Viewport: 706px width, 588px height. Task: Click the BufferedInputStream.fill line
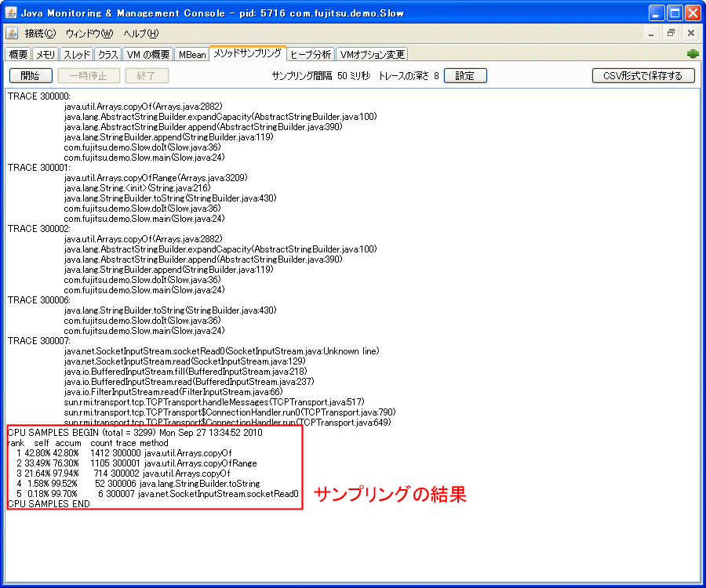(185, 372)
